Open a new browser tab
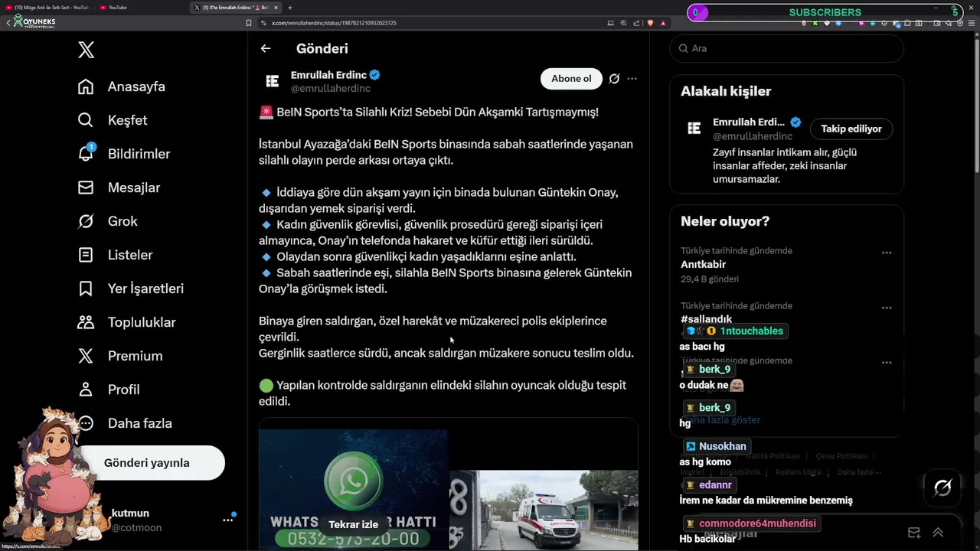980x551 pixels. 290,8
